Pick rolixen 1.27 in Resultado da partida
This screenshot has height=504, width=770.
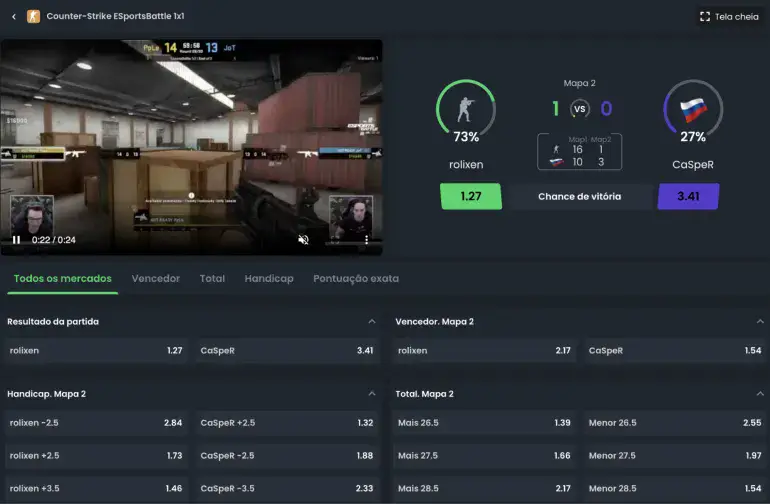point(96,351)
